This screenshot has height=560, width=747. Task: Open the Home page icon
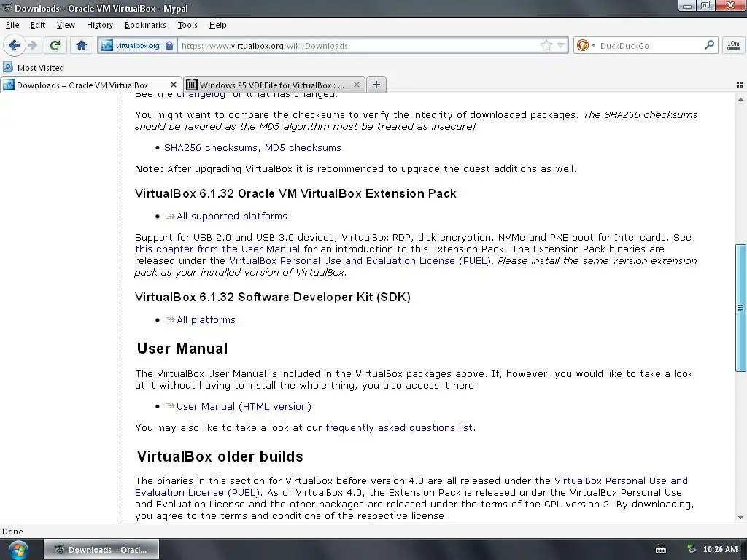pyautogui.click(x=82, y=45)
